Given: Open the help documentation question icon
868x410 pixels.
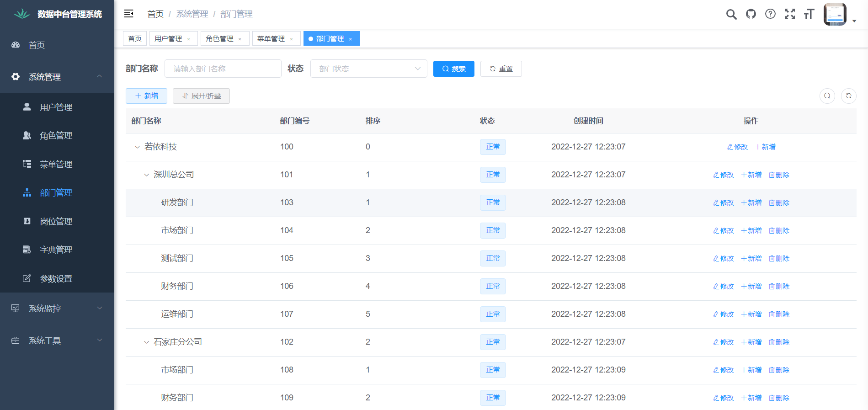Looking at the screenshot, I should coord(770,14).
